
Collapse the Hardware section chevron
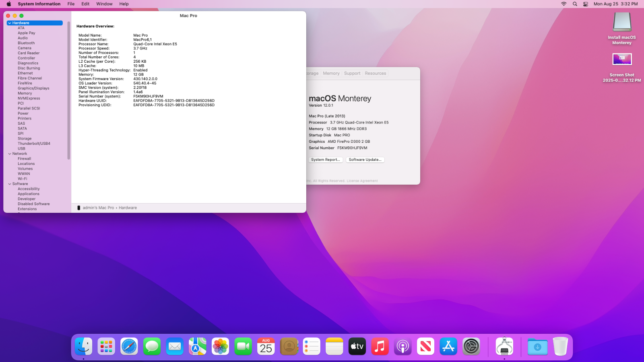(x=10, y=23)
